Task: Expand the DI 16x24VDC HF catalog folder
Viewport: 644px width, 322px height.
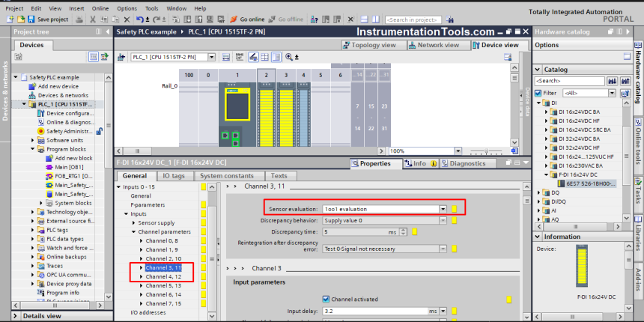Action: (x=547, y=121)
